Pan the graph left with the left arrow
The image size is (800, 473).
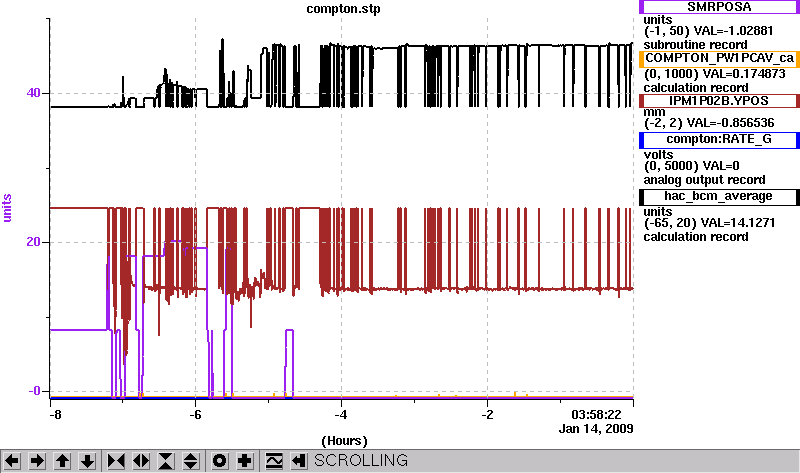click(x=12, y=461)
